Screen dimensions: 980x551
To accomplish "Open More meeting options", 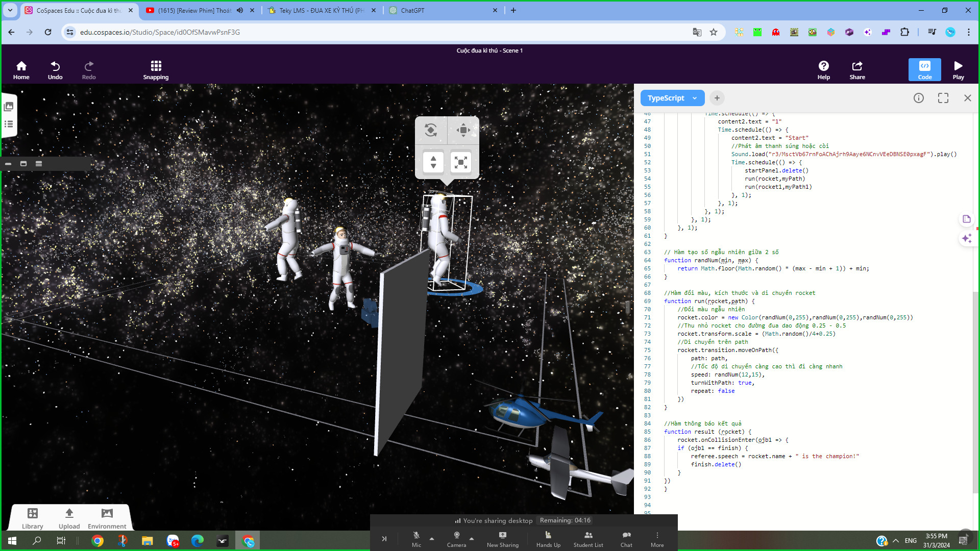I will [657, 539].
